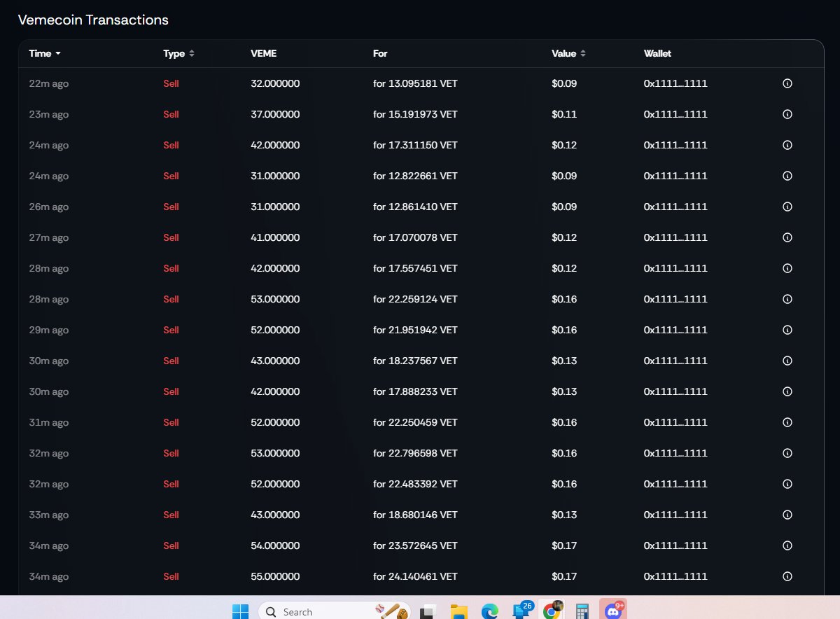Open info icon for 18.237567 VET row
Screen dimensions: 840x619
click(787, 361)
